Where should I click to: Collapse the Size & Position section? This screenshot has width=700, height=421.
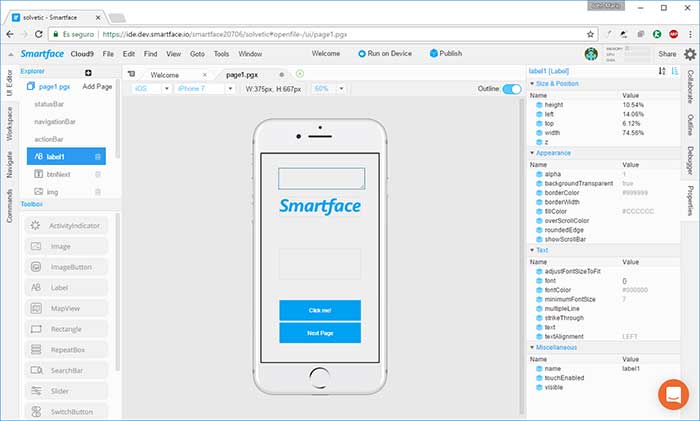532,83
